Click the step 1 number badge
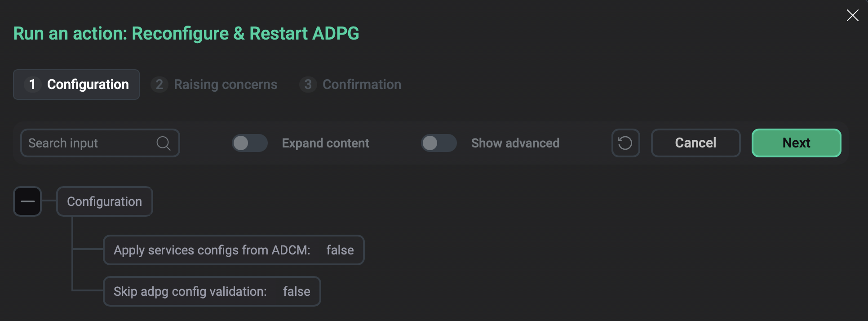 pos(32,85)
